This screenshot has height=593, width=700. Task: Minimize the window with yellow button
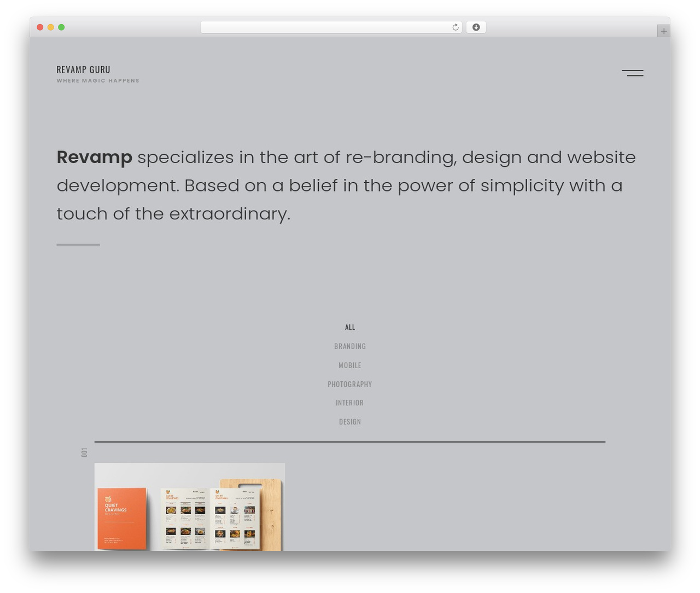[51, 27]
